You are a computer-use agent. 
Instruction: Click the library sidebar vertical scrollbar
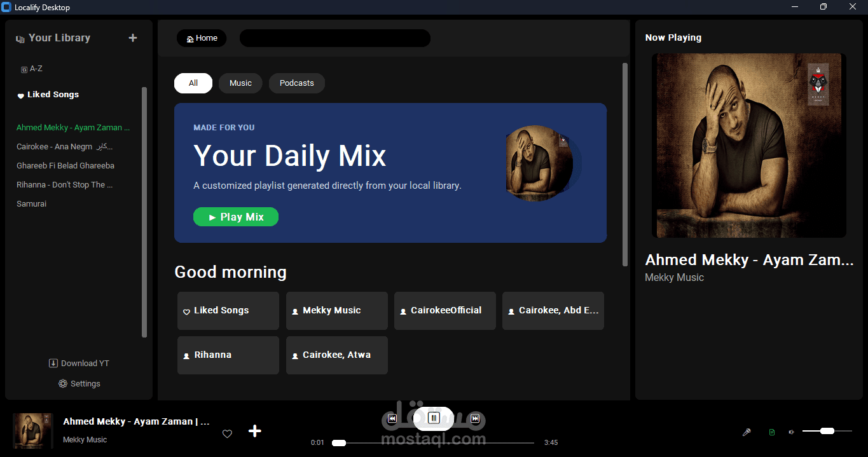click(x=144, y=212)
